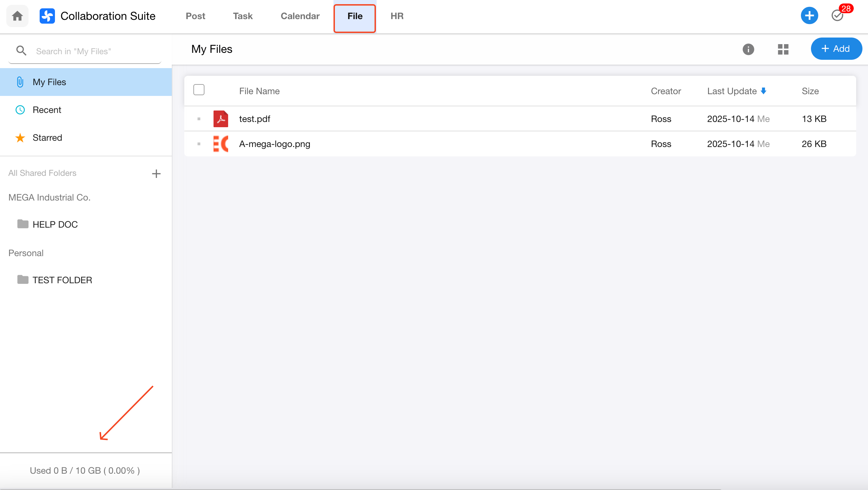This screenshot has height=490, width=868.
Task: Open the TEST FOLDER folder
Action: tap(62, 280)
